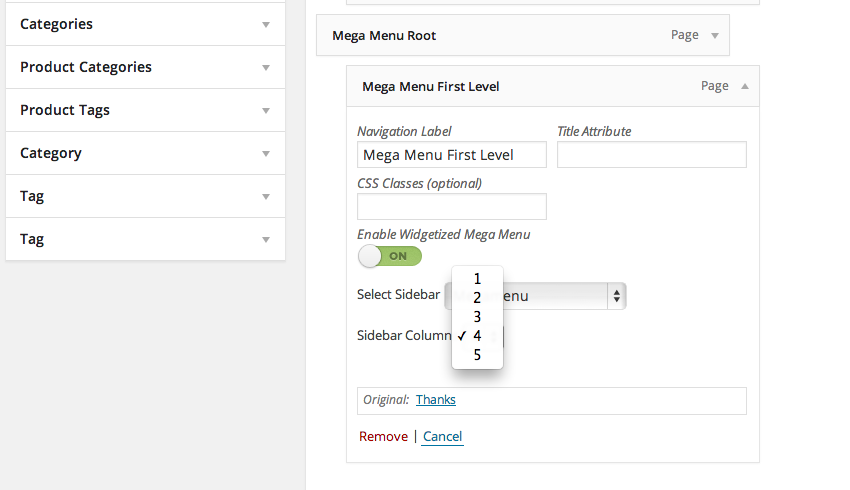Click the Product Tags heading text
Image resolution: width=850 pixels, height=490 pixels.
click(x=65, y=111)
